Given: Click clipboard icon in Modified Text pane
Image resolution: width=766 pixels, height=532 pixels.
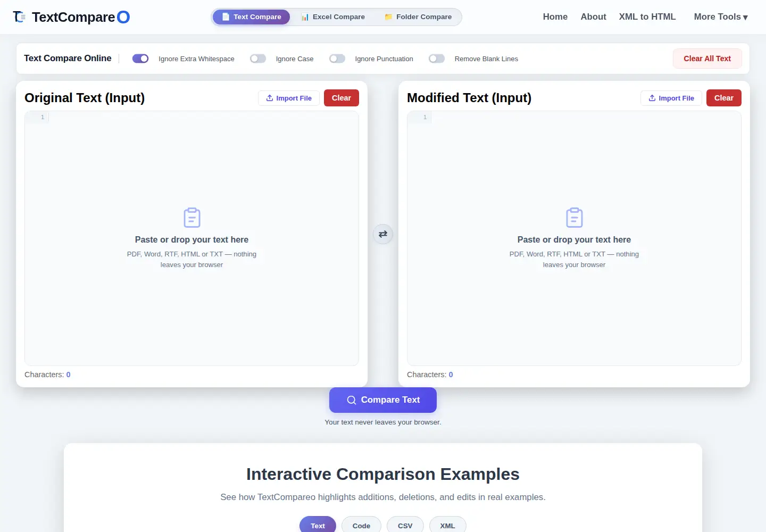Looking at the screenshot, I should 574,218.
